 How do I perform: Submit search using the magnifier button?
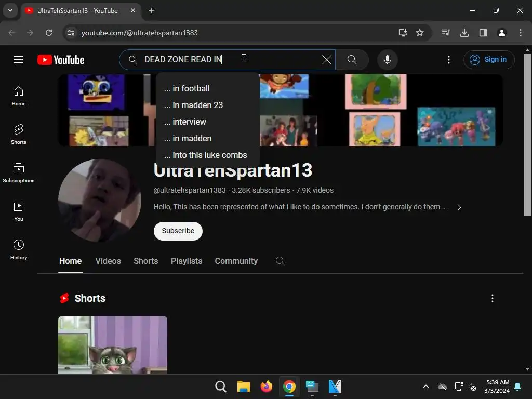[352, 60]
